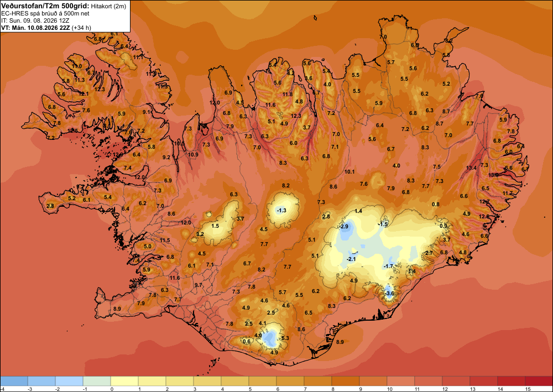Select the -1.3 value on the glacier
Viewport: 553px width, 392px height.
[x=282, y=211]
